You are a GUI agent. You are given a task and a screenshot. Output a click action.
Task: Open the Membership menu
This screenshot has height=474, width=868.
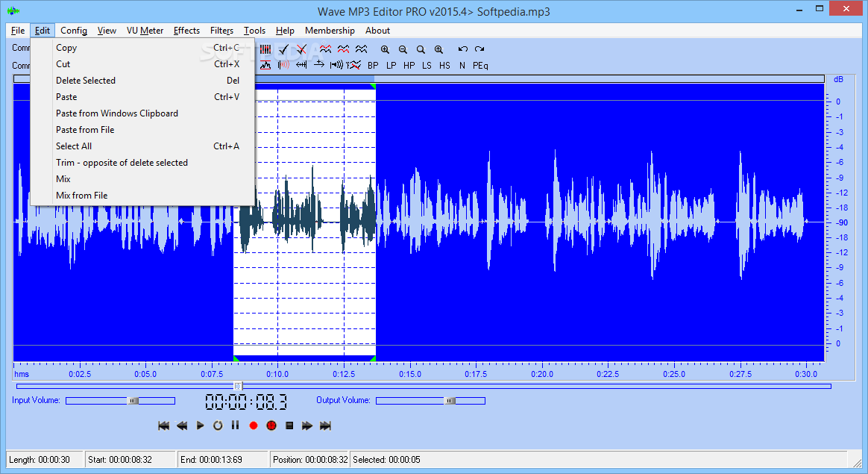click(x=330, y=31)
